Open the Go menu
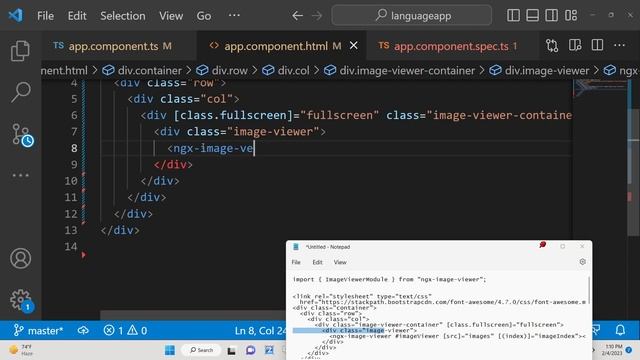The image size is (640, 360). 204,16
